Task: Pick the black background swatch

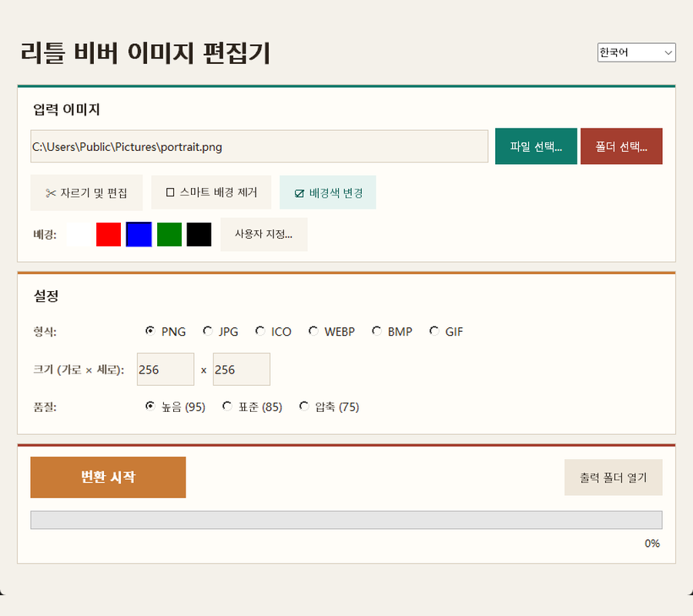Action: (x=199, y=234)
